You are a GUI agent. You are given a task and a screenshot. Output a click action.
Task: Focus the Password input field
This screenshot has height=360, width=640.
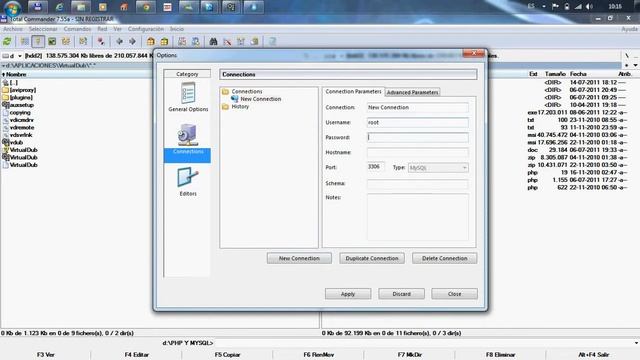417,137
